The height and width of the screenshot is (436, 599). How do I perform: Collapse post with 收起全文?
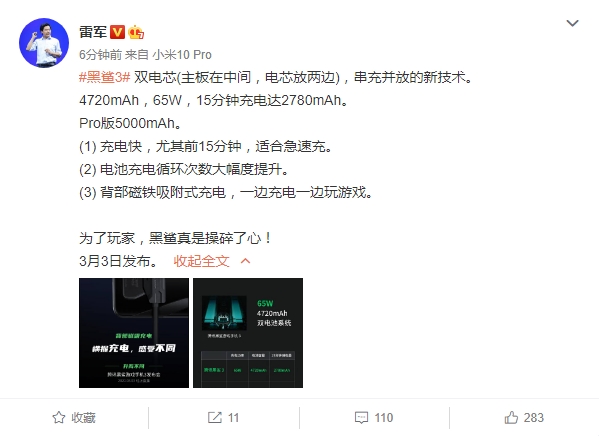201,261
